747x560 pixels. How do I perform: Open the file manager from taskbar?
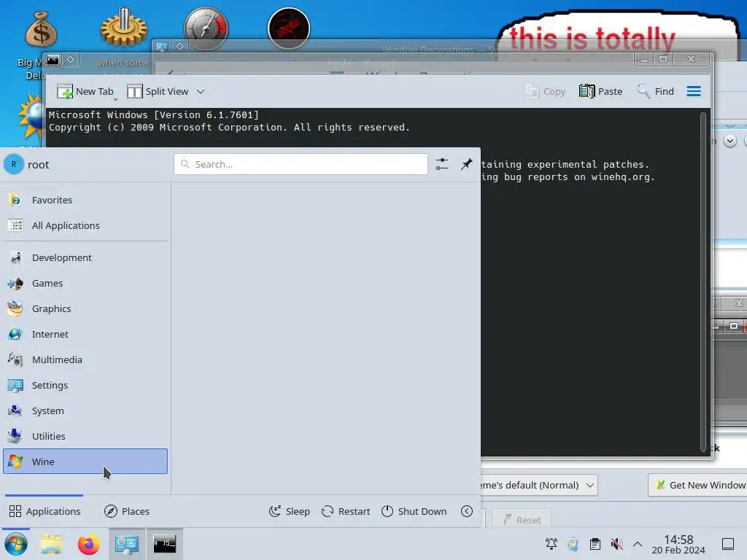pyautogui.click(x=51, y=544)
